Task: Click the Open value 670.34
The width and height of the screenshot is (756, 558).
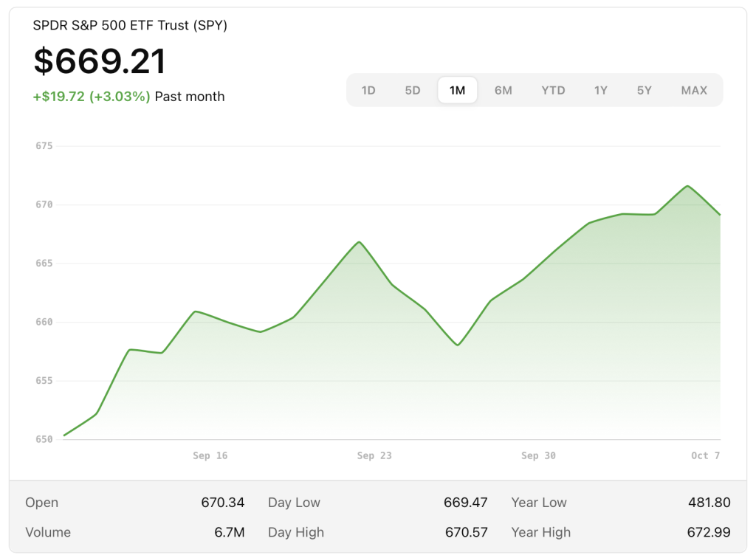Action: coord(222,503)
